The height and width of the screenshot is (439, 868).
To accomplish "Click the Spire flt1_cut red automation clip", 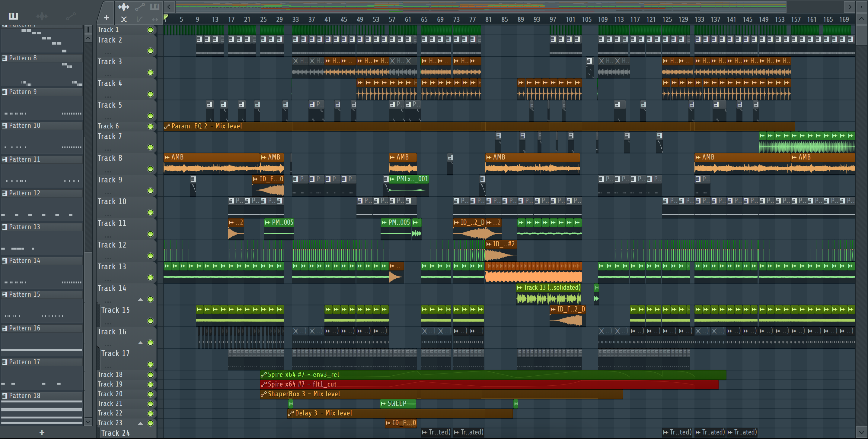I will pos(489,384).
